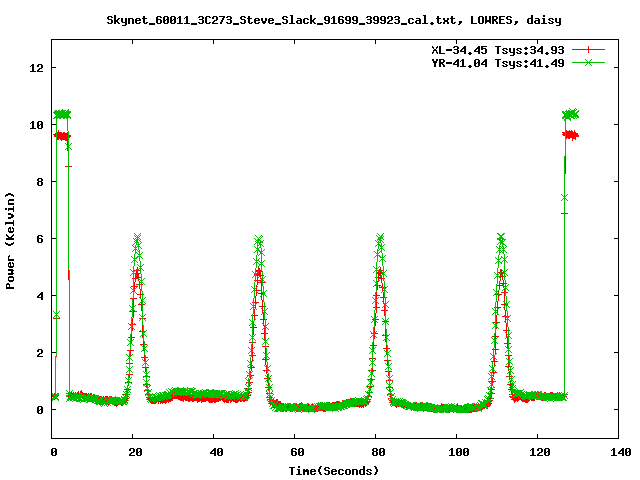Select the legend entry XL-34.45 Tsys:34.93
This screenshot has height=480, width=640.
point(498,50)
